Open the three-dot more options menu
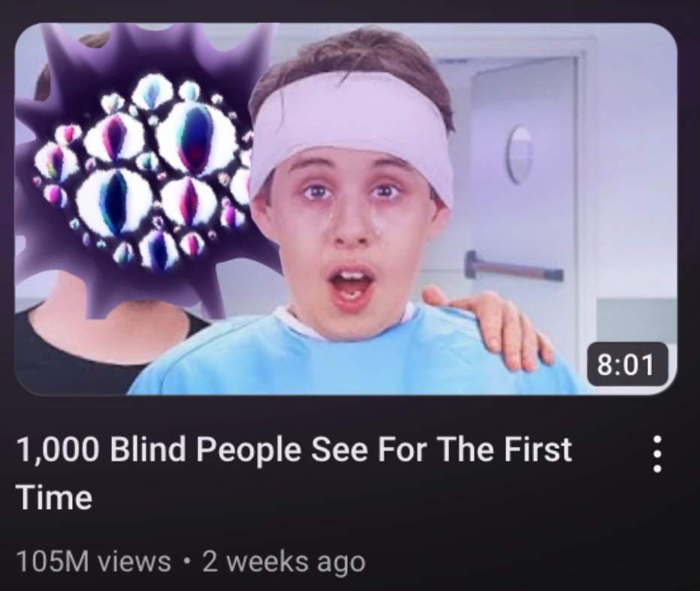 click(x=656, y=454)
